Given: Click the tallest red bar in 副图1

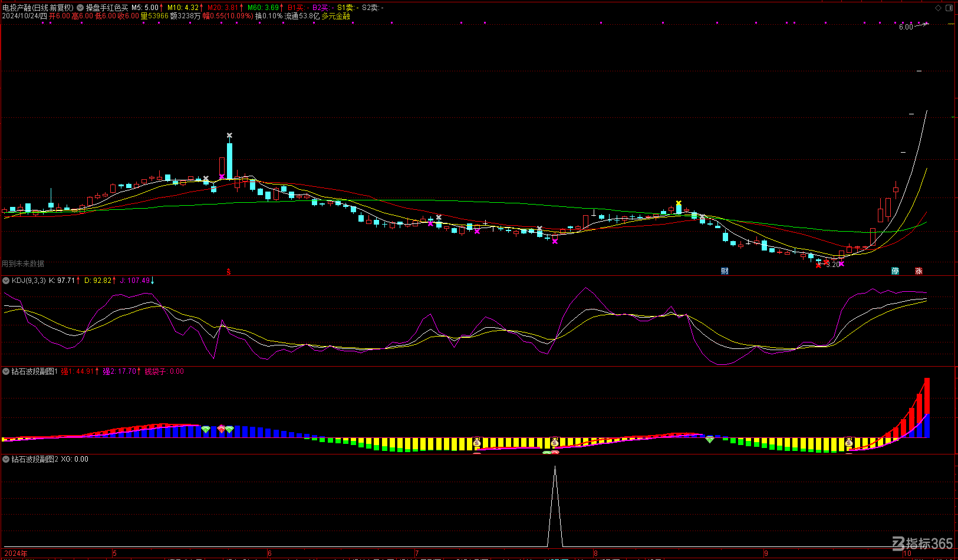Looking at the screenshot, I should tap(927, 396).
